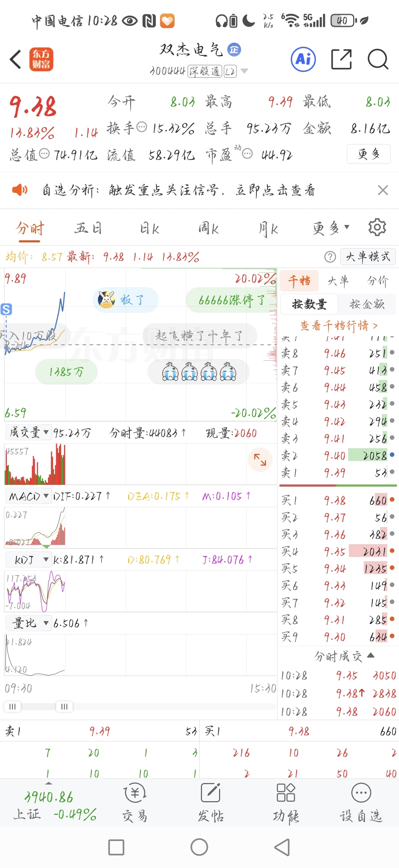Tap Android back triangle button
Viewport: 399px width, 868px height.
pyautogui.click(x=282, y=847)
